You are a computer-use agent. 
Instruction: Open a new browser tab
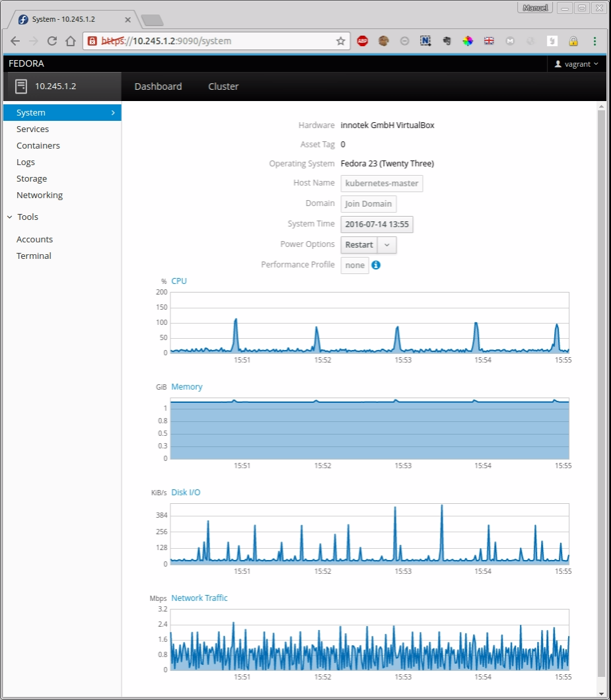click(x=153, y=20)
